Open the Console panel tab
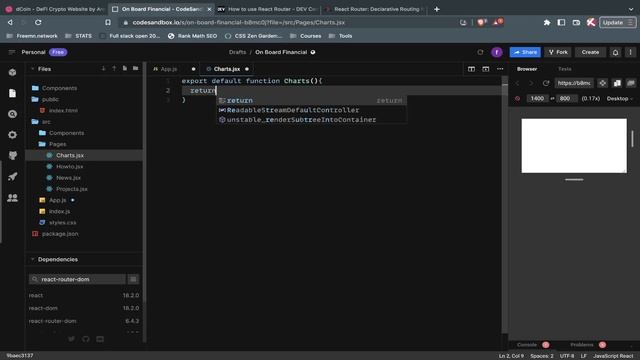 click(527, 345)
